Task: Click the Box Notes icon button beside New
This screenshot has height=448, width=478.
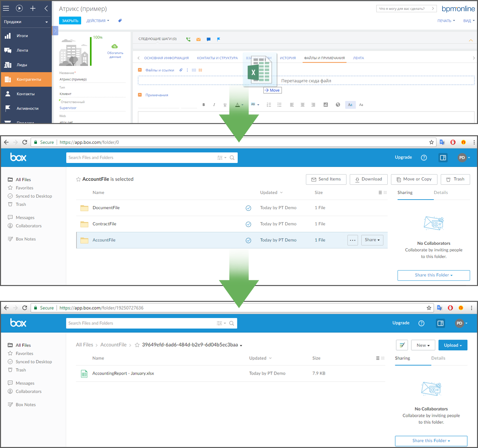Action: tap(402, 345)
